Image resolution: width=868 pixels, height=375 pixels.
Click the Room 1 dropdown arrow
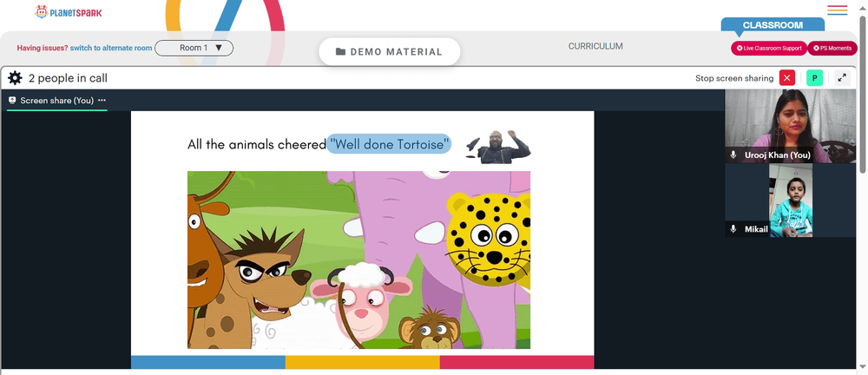[218, 48]
